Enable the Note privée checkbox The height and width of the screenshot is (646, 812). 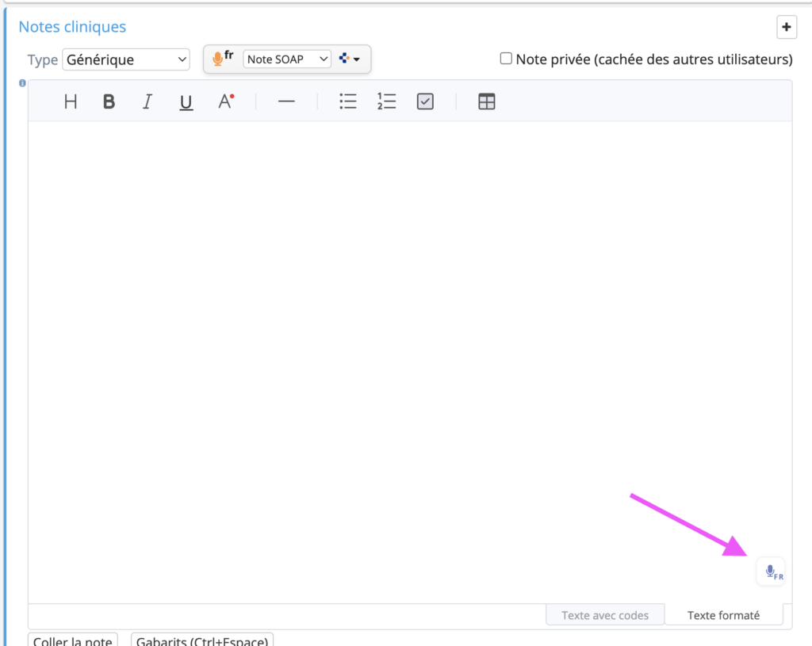point(506,59)
